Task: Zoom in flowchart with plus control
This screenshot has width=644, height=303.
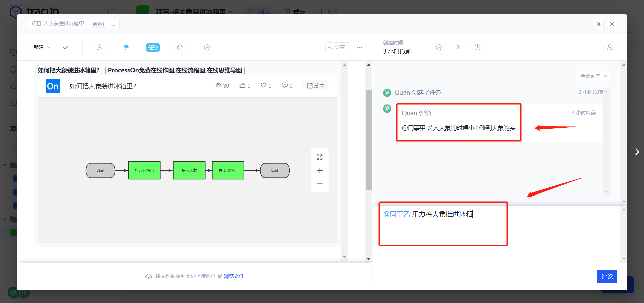Action: (320, 170)
